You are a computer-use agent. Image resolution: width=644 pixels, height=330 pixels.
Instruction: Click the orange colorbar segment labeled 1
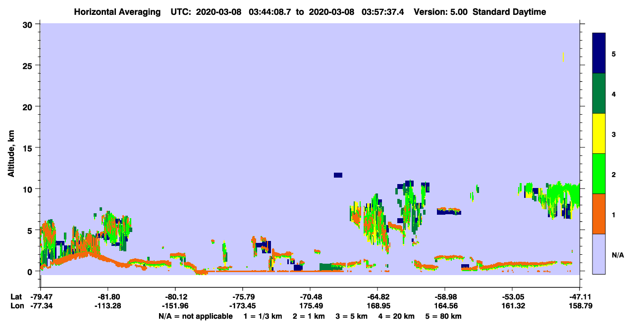click(x=599, y=214)
